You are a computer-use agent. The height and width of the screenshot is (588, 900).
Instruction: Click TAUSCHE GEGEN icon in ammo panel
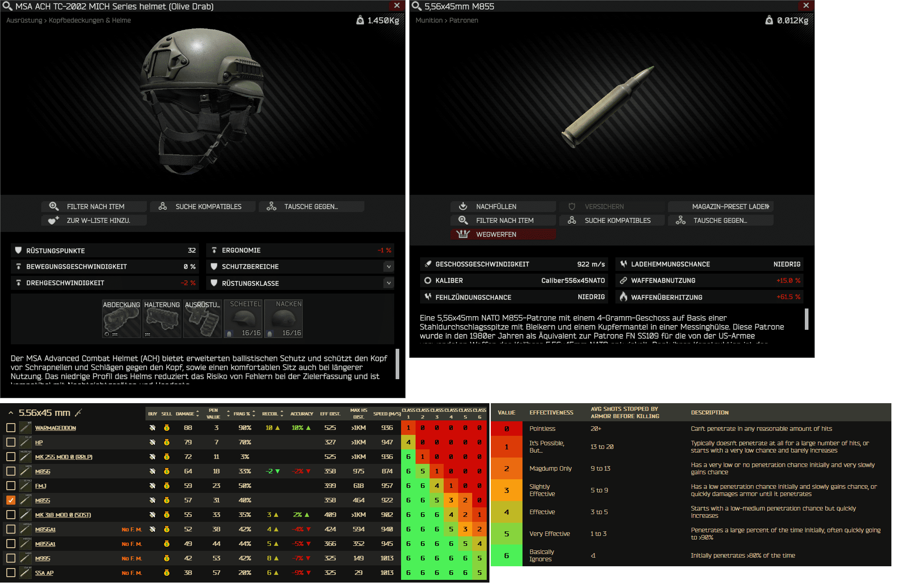680,220
